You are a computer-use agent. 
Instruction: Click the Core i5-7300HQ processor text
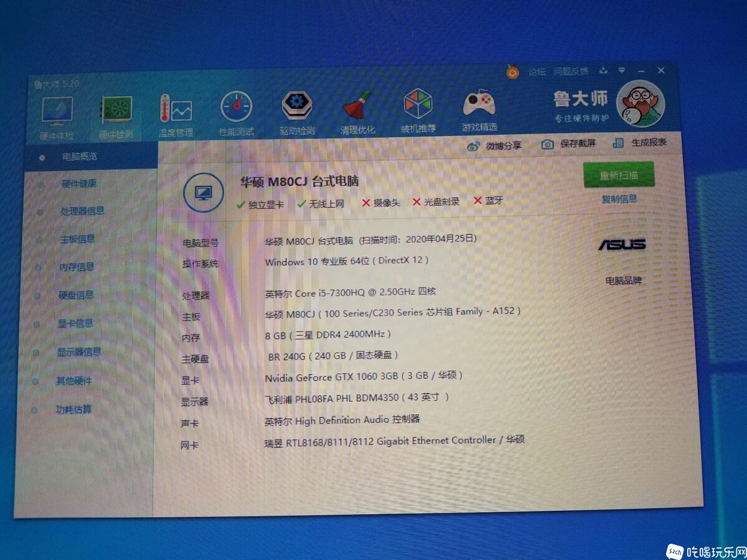[350, 292]
